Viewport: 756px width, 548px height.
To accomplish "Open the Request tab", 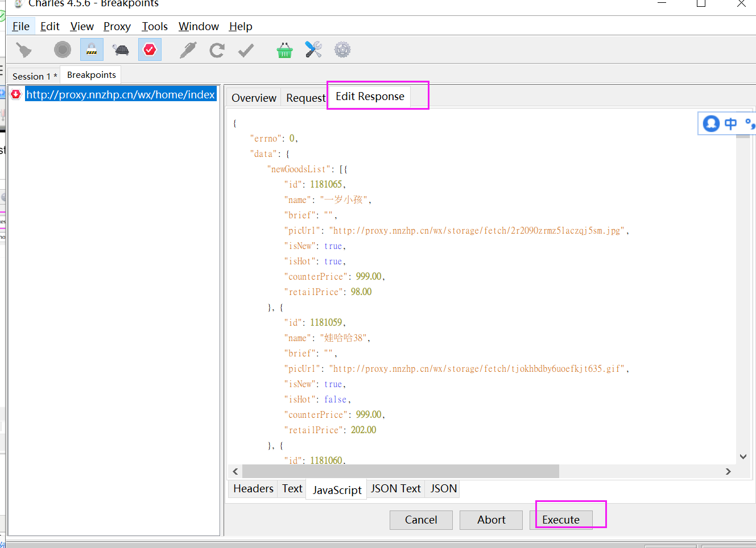I will (305, 98).
